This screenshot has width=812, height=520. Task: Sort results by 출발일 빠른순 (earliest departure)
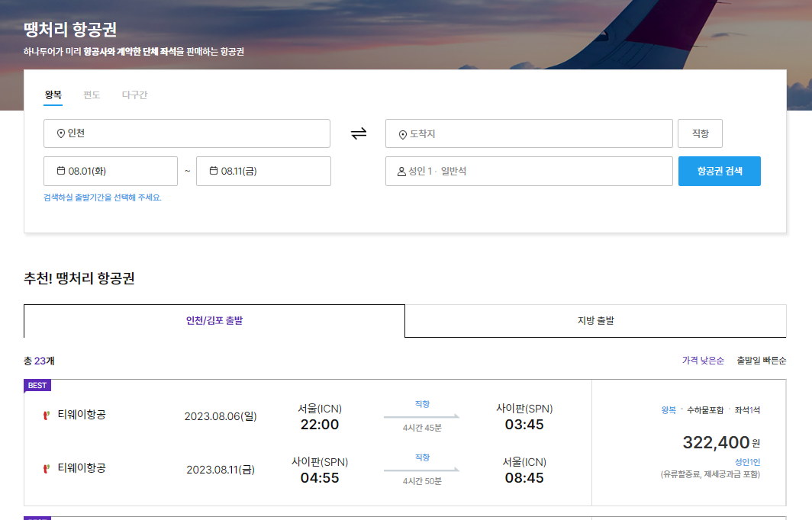762,360
